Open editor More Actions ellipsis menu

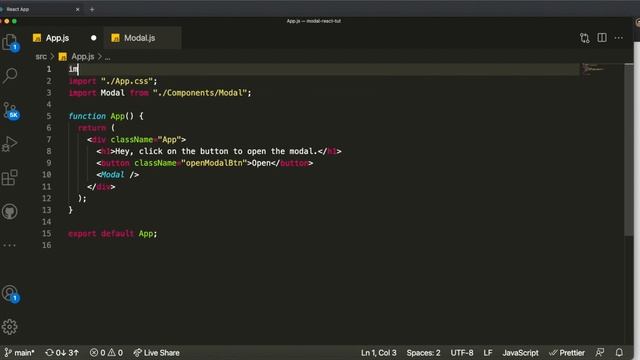click(x=619, y=38)
